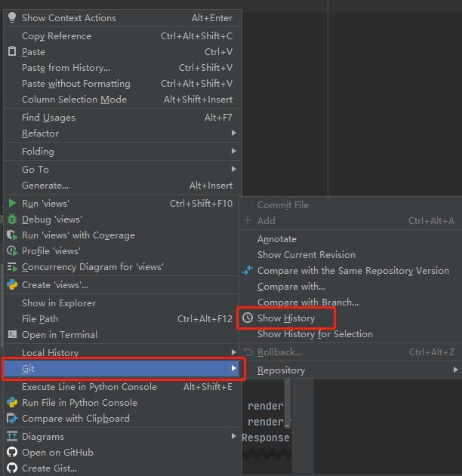Click the Debug 'views' bug icon

tap(12, 220)
